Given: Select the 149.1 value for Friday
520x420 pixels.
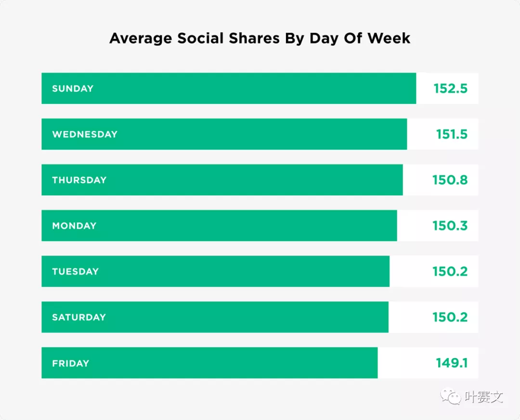Looking at the screenshot, I should (452, 363).
